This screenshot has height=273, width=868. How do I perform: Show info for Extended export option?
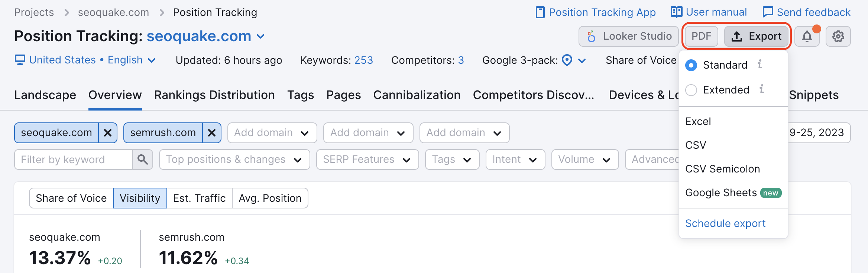[x=761, y=89]
